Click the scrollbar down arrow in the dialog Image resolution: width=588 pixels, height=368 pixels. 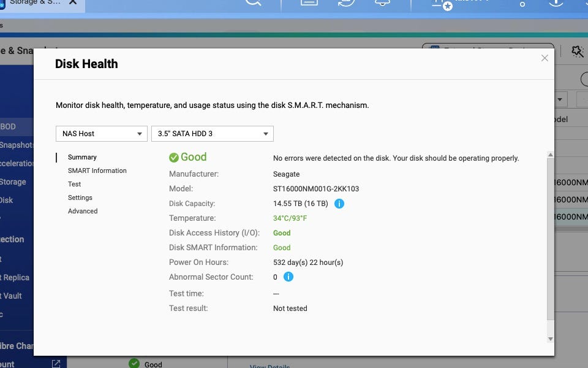tap(550, 339)
